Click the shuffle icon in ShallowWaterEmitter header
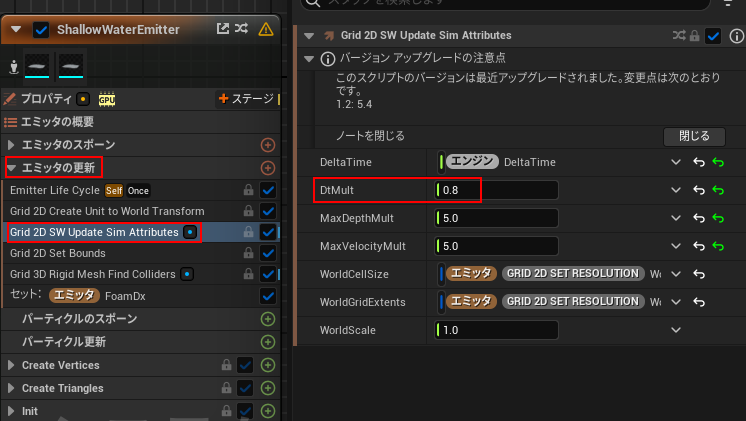746x421 pixels. [x=241, y=29]
